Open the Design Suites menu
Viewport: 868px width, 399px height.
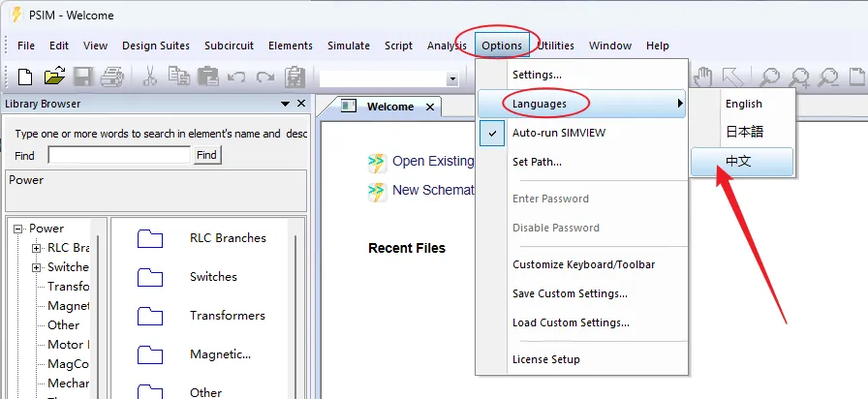[x=156, y=46]
